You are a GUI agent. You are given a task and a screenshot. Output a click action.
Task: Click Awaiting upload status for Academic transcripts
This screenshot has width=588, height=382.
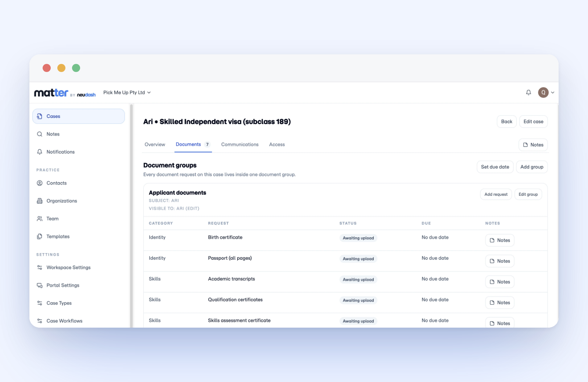coord(358,280)
